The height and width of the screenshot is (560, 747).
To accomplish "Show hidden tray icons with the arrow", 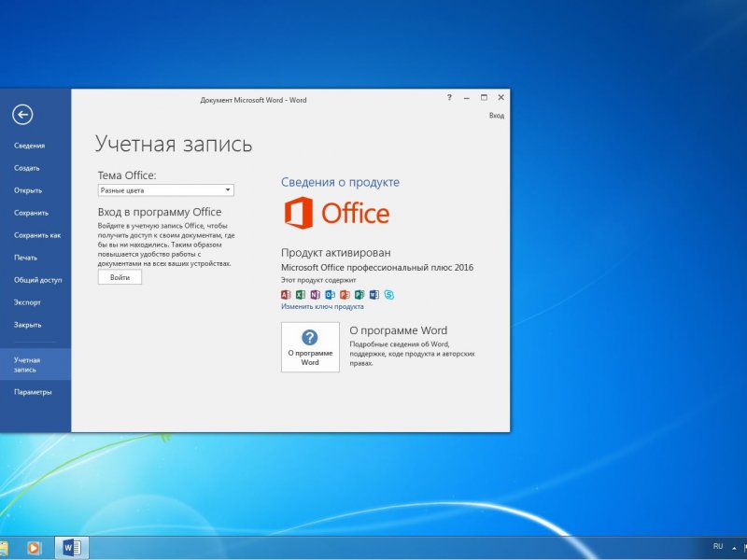I will tap(734, 548).
